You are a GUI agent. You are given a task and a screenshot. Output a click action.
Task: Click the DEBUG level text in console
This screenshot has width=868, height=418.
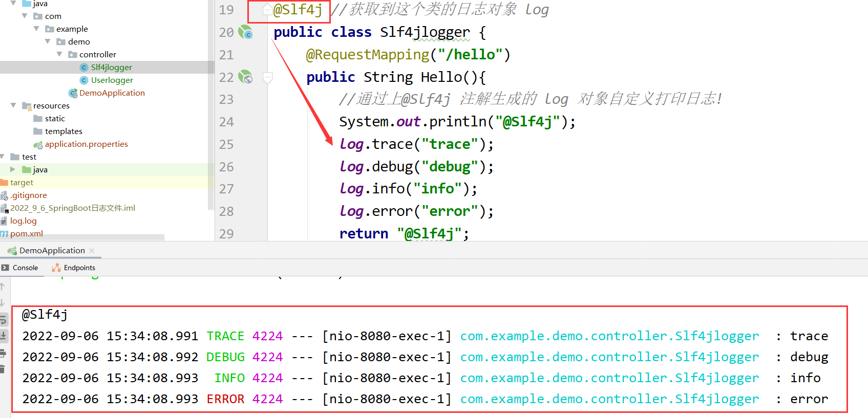point(225,357)
